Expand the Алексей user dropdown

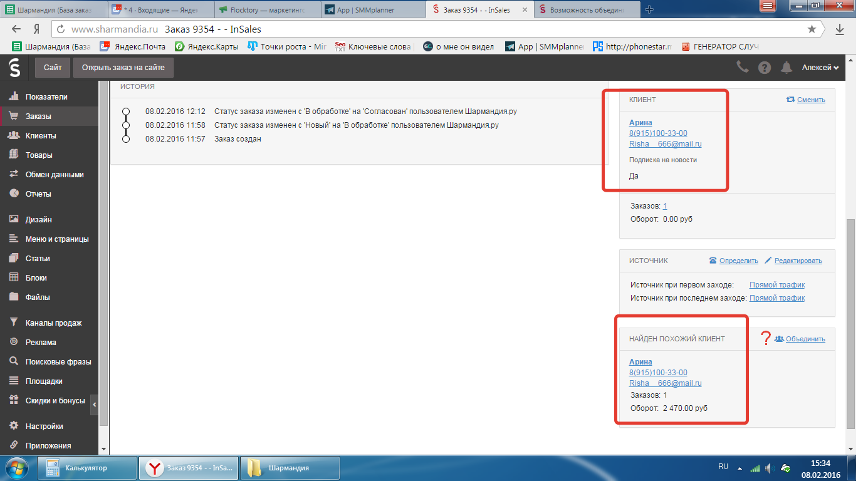tap(820, 68)
